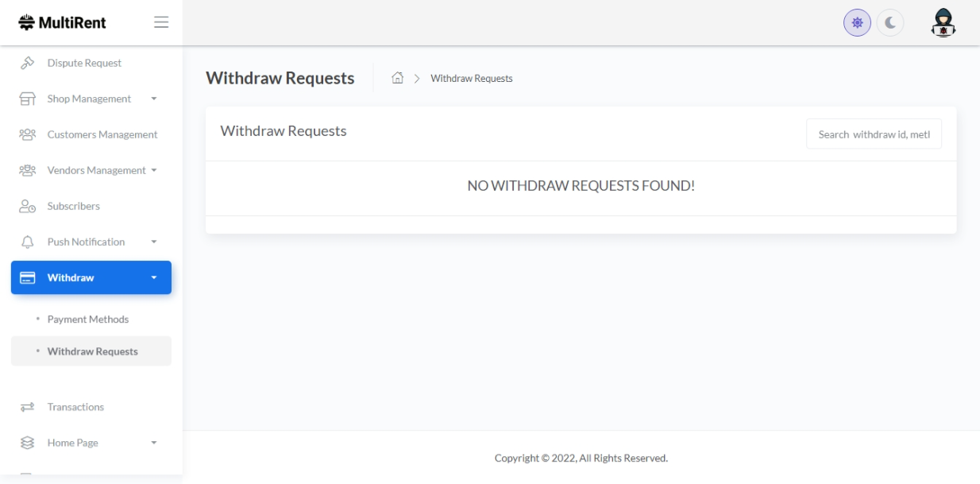The width and height of the screenshot is (980, 484).
Task: Collapse the Withdraw menu section
Action: pos(154,278)
